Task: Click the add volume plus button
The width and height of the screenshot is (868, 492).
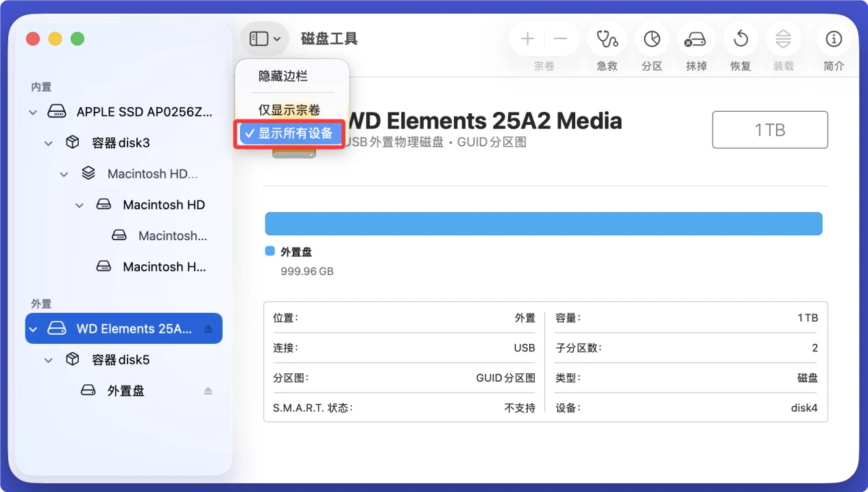Action: tap(527, 39)
